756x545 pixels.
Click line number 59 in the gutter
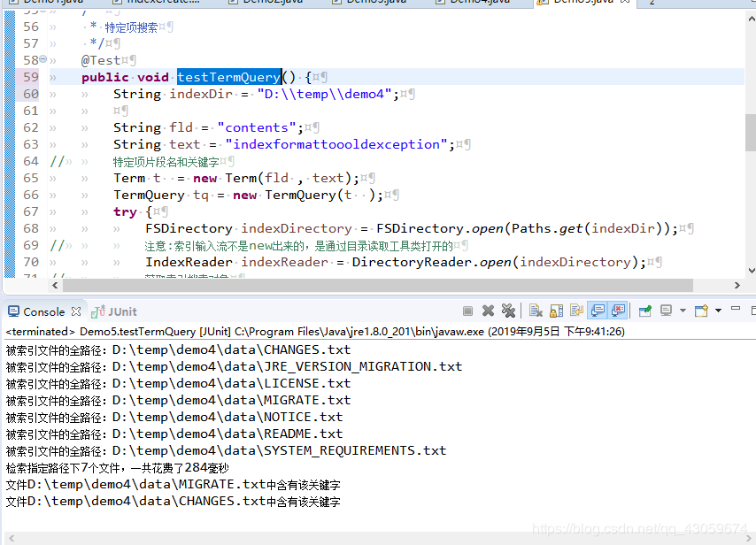31,77
